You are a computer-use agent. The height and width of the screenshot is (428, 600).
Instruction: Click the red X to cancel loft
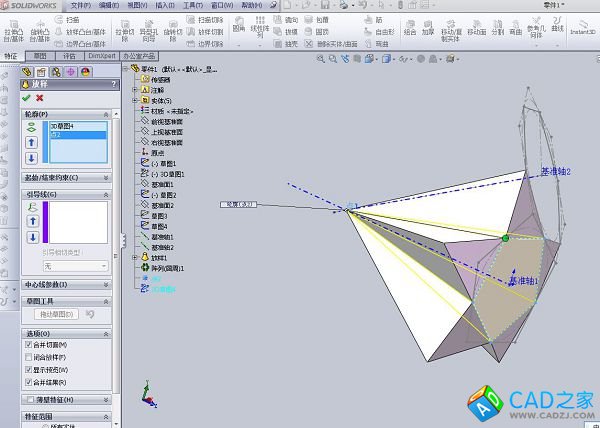40,98
